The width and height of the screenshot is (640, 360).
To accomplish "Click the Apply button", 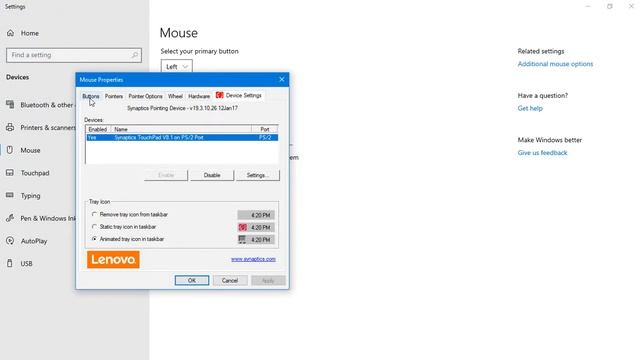I will (268, 280).
